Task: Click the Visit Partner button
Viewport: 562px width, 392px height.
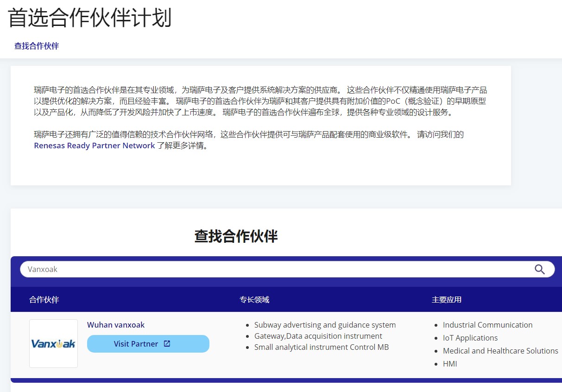Action: pyautogui.click(x=148, y=344)
